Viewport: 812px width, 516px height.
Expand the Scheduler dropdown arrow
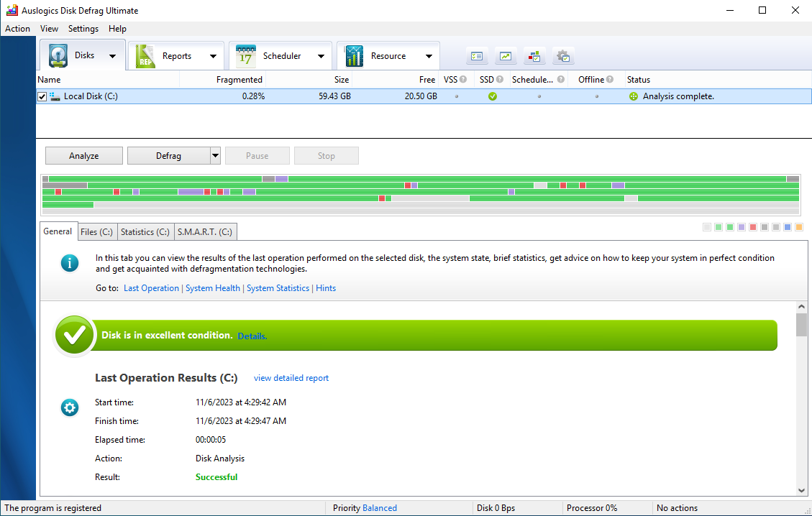(x=321, y=56)
